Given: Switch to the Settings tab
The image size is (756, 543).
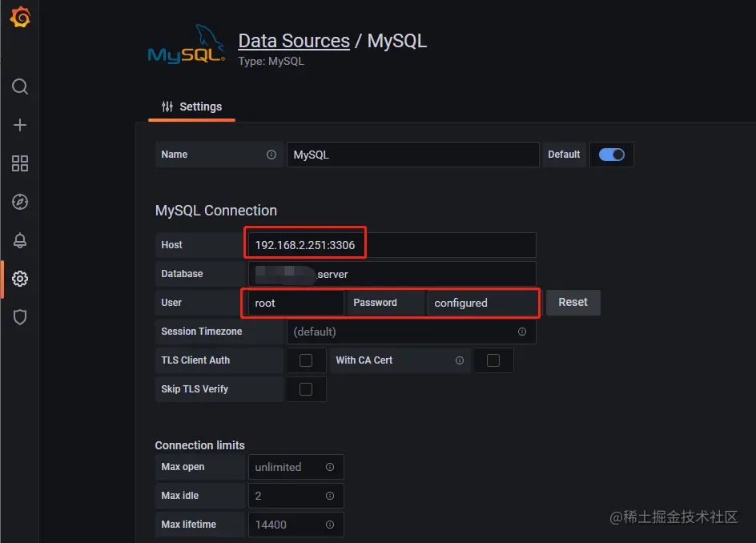Looking at the screenshot, I should click(x=192, y=107).
